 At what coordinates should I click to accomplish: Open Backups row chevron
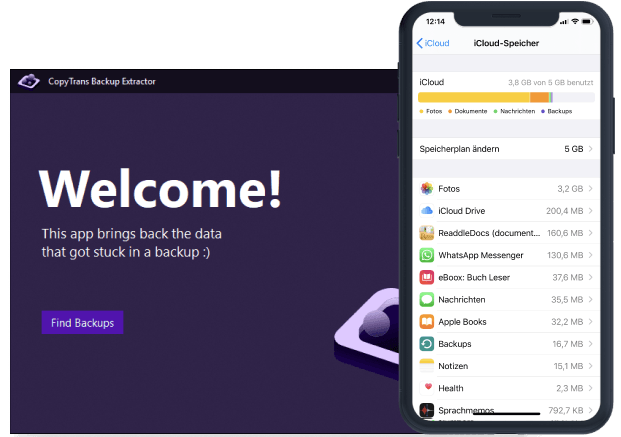pyautogui.click(x=591, y=344)
